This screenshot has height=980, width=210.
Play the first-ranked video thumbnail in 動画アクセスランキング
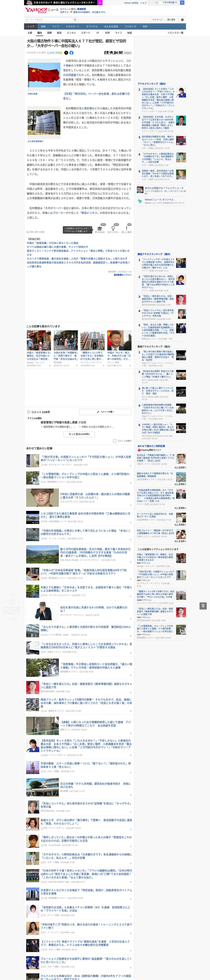pos(181,355)
